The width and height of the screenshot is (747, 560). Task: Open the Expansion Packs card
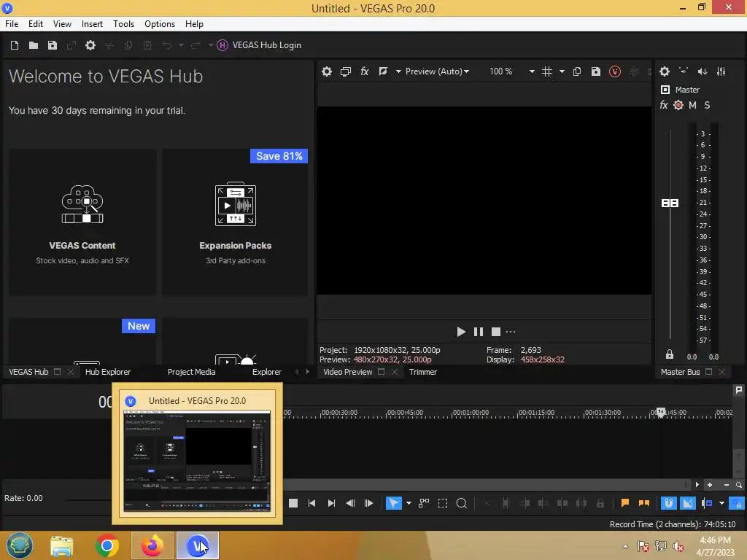[x=236, y=222]
